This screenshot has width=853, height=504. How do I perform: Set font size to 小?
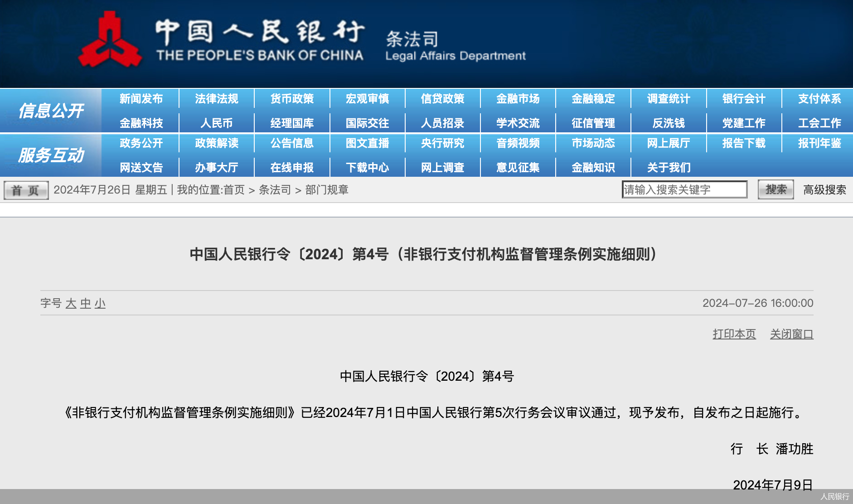click(100, 303)
